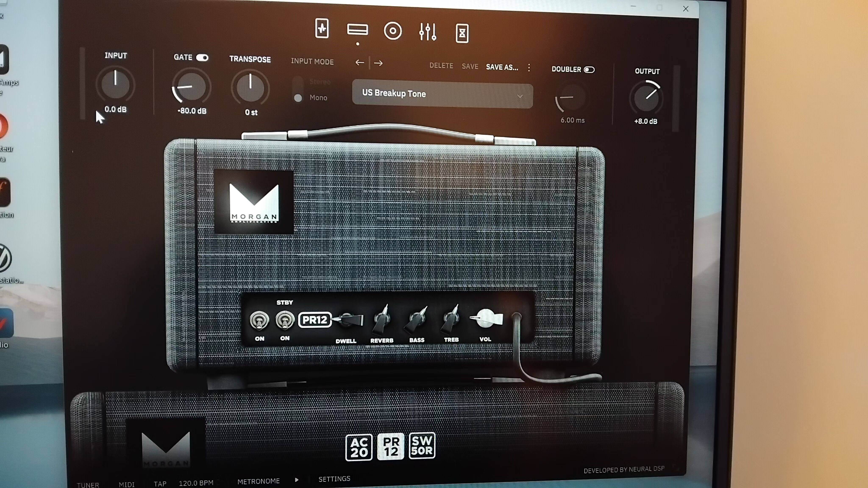Screen dimensions: 868x488
Task: Switch to the SW 50R amp model
Action: pos(422,446)
